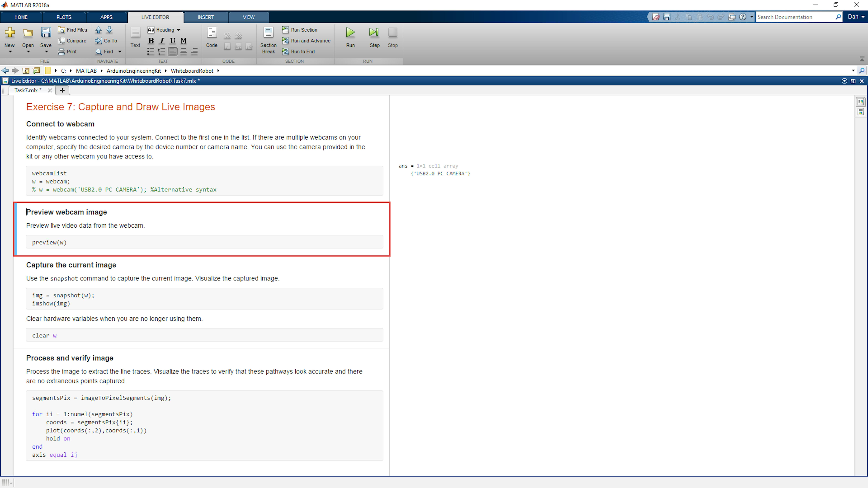
Task: Switch to the HOME tab
Action: click(x=21, y=17)
